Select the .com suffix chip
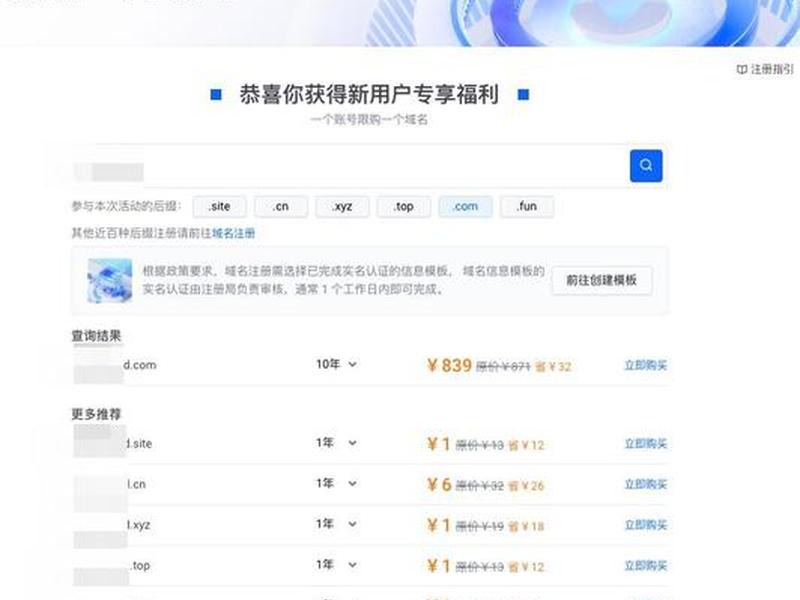This screenshot has width=800, height=600. click(x=465, y=207)
